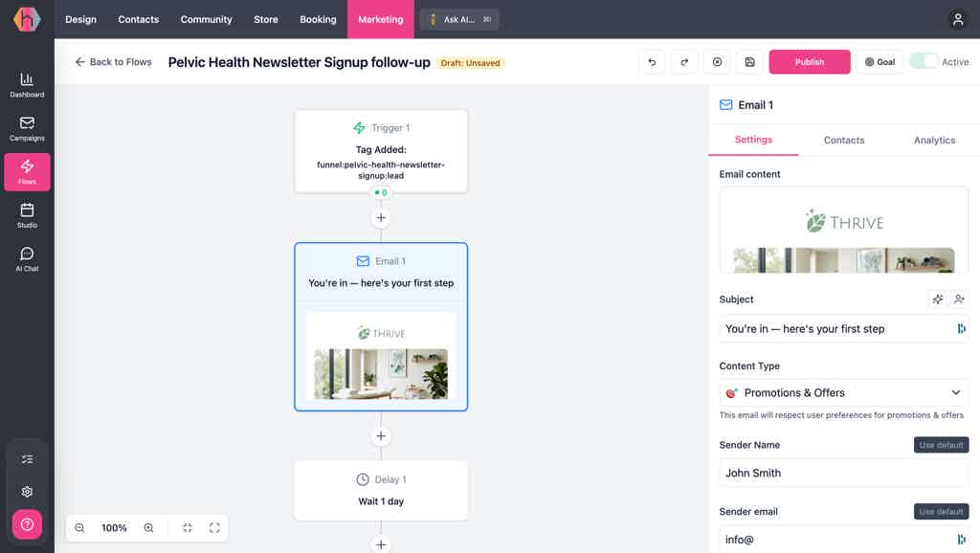
Task: Open AI Chat in sidebar
Action: click(x=27, y=259)
